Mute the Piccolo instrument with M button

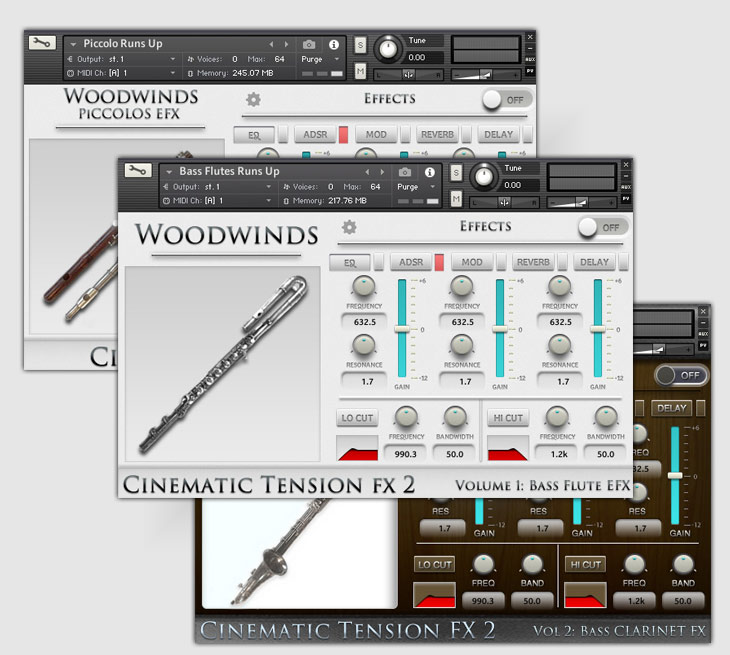click(x=360, y=72)
